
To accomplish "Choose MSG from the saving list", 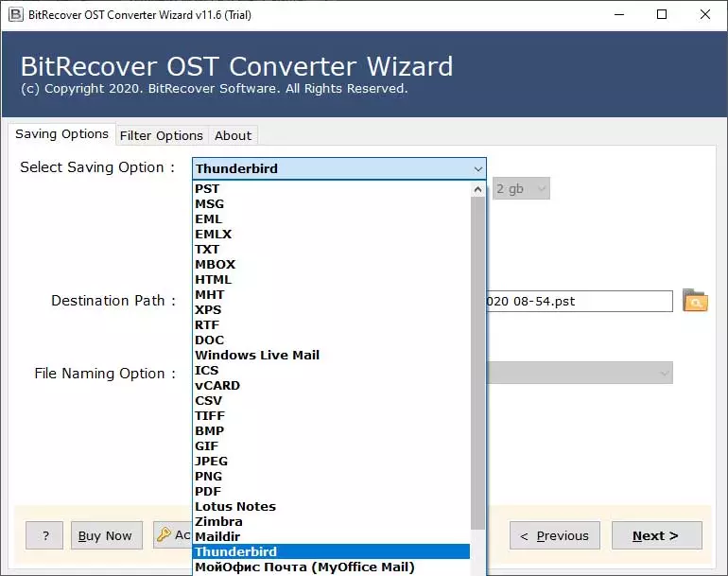I will pyautogui.click(x=331, y=204).
